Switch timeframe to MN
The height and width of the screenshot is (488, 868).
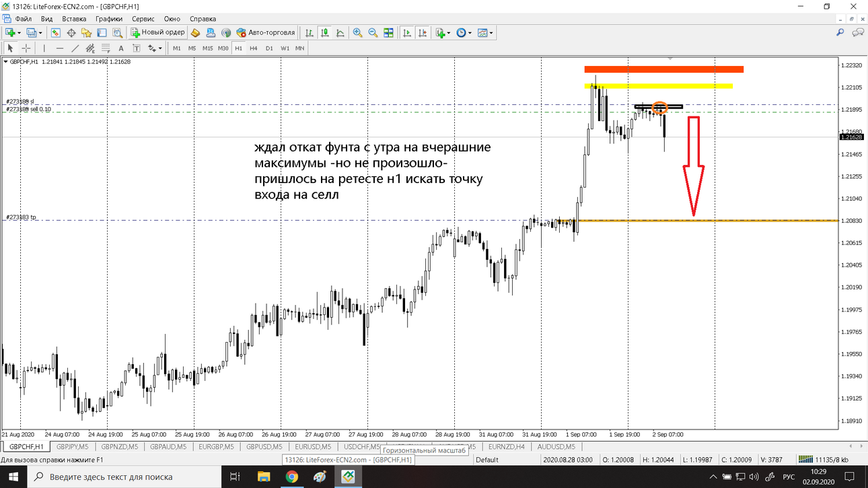click(299, 48)
